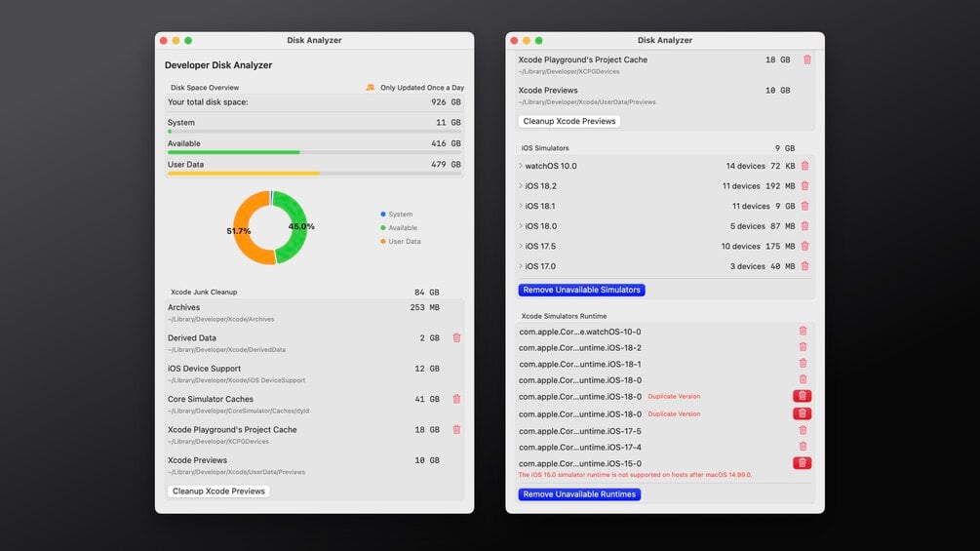Click the 926 GB total disk value

(446, 101)
